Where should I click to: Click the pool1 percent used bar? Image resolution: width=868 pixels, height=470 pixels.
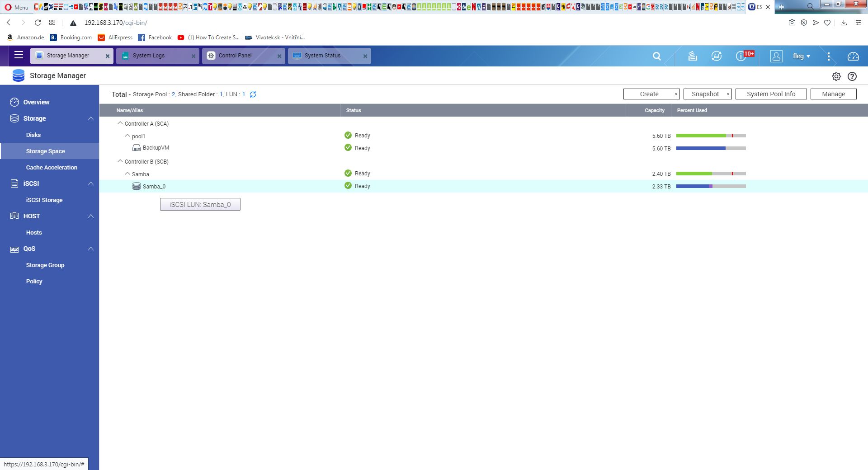pyautogui.click(x=711, y=136)
